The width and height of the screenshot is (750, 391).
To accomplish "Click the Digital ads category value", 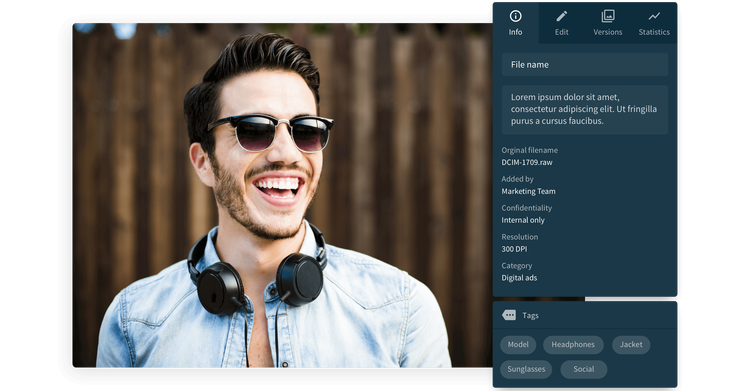I will (x=519, y=278).
